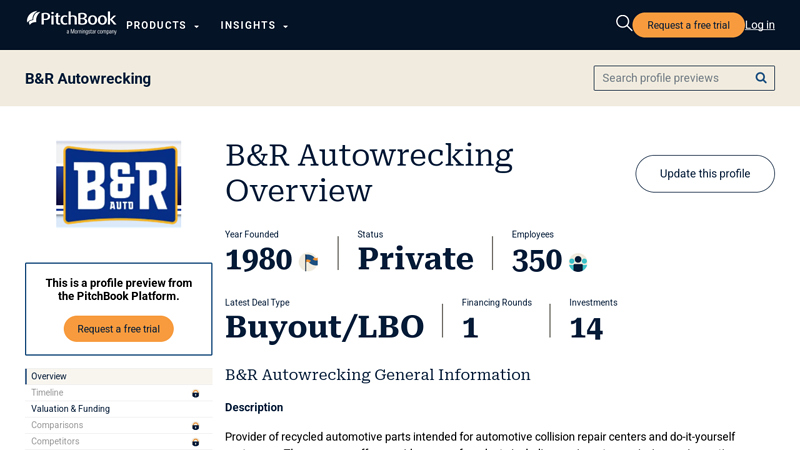
Task: Go to Valuation & Funding section
Action: pyautogui.click(x=119, y=409)
